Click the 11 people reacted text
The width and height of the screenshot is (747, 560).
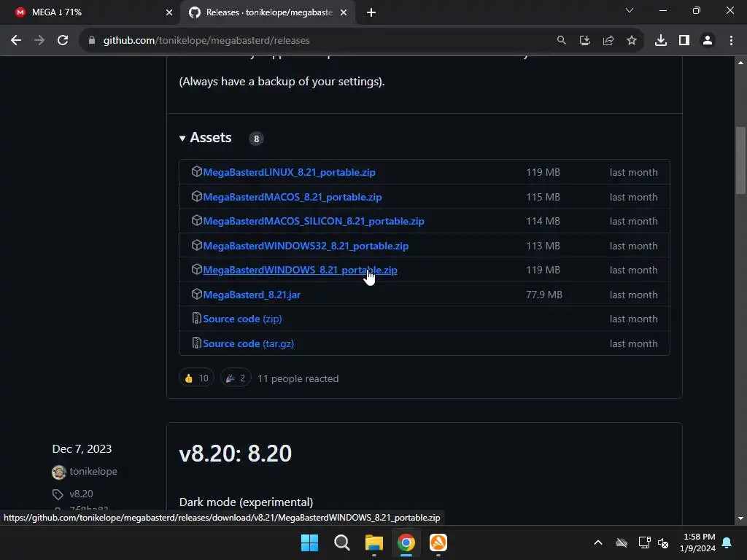pos(298,378)
